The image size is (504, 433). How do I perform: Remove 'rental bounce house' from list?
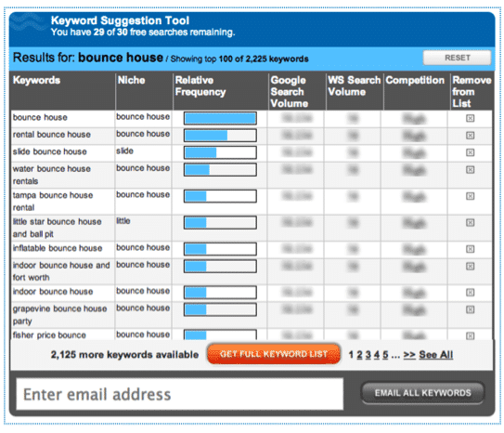(470, 136)
